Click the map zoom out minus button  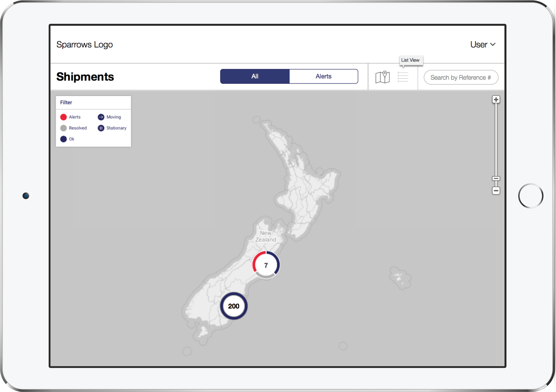pos(496,191)
